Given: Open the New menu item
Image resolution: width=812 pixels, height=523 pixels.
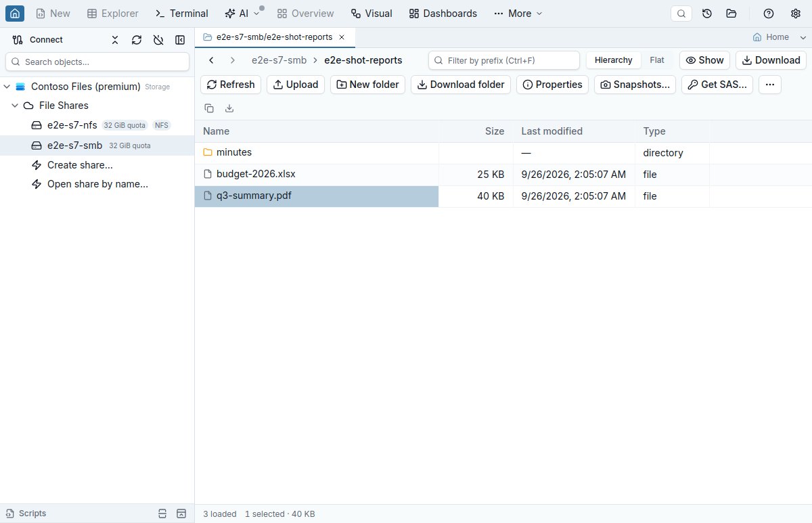Looking at the screenshot, I should click(53, 14).
